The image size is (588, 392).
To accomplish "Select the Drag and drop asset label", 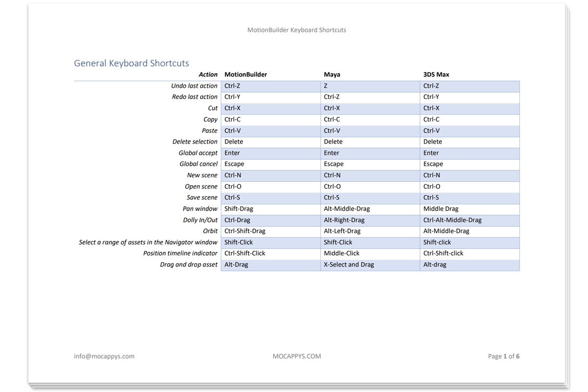I will point(188,265).
